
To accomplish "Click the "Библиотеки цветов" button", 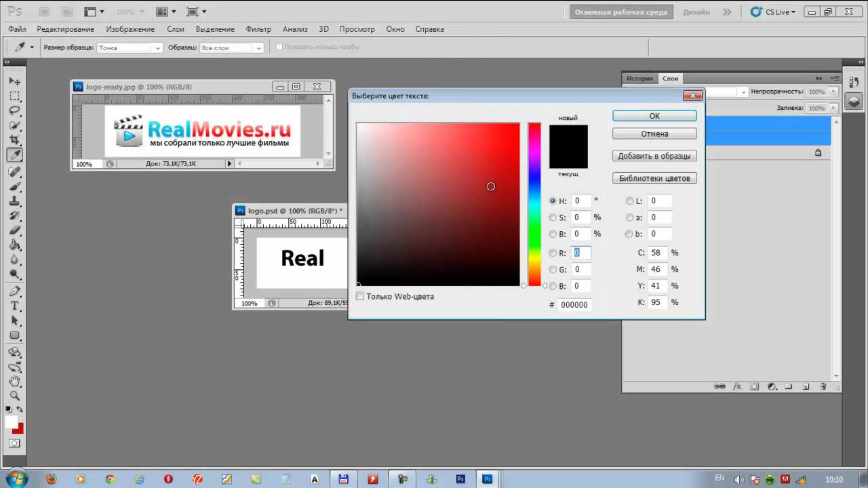I will 654,178.
